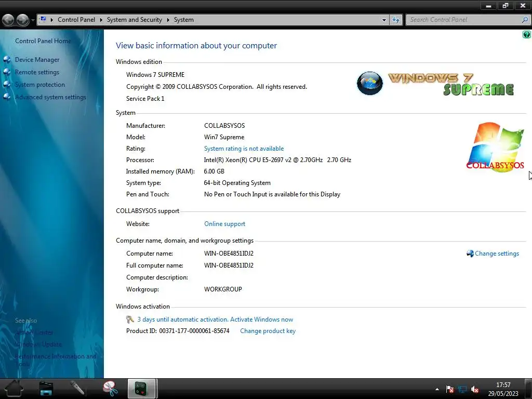
Task: Open Performance Information and Tools link
Action: click(56, 360)
